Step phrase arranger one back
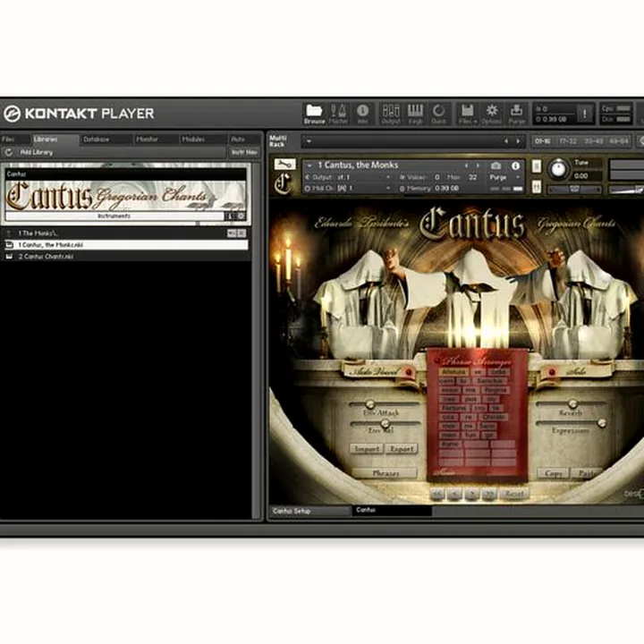The width and height of the screenshot is (644, 644). tap(454, 493)
